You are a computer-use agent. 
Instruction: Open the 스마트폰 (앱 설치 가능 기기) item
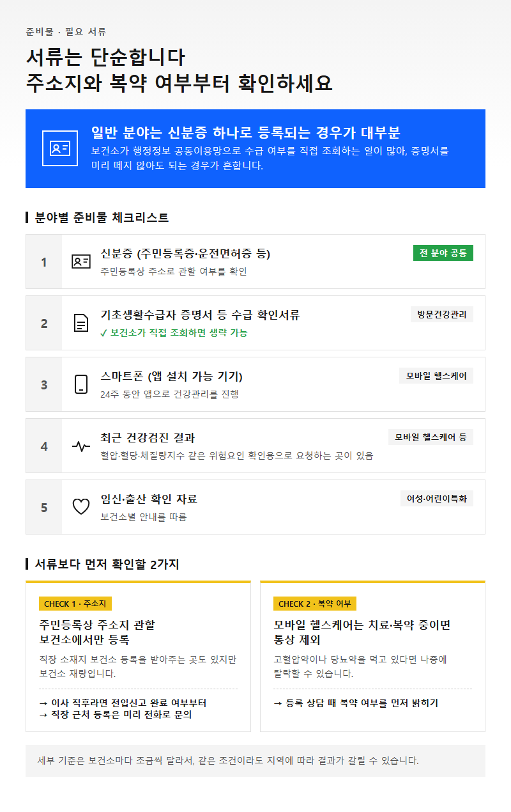coord(256,384)
